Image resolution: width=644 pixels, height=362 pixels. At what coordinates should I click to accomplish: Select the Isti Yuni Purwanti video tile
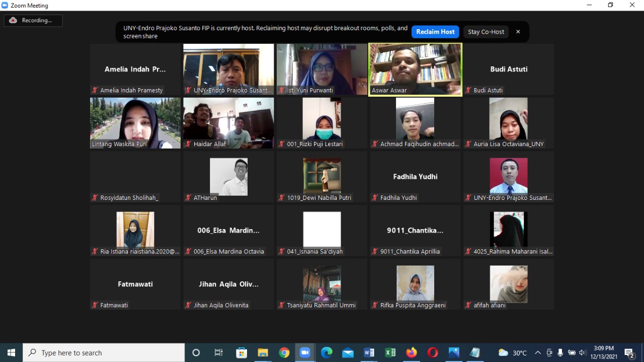[322, 69]
